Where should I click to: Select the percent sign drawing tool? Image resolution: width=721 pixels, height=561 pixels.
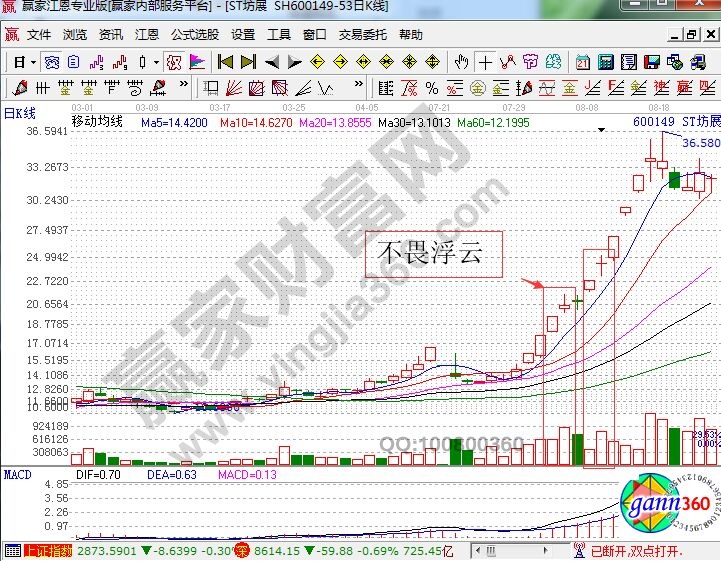pos(431,88)
